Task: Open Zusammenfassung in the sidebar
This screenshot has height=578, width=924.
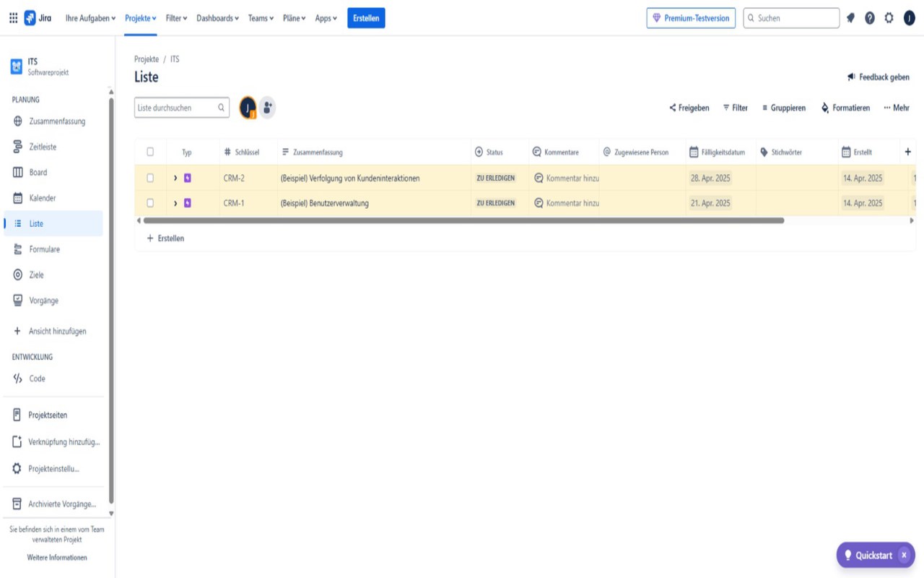Action: click(53, 121)
